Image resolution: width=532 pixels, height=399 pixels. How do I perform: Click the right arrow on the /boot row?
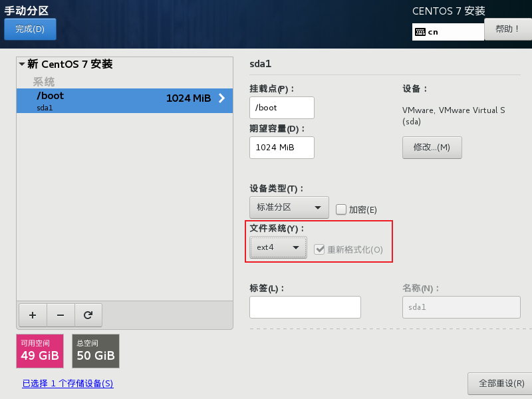pos(222,98)
